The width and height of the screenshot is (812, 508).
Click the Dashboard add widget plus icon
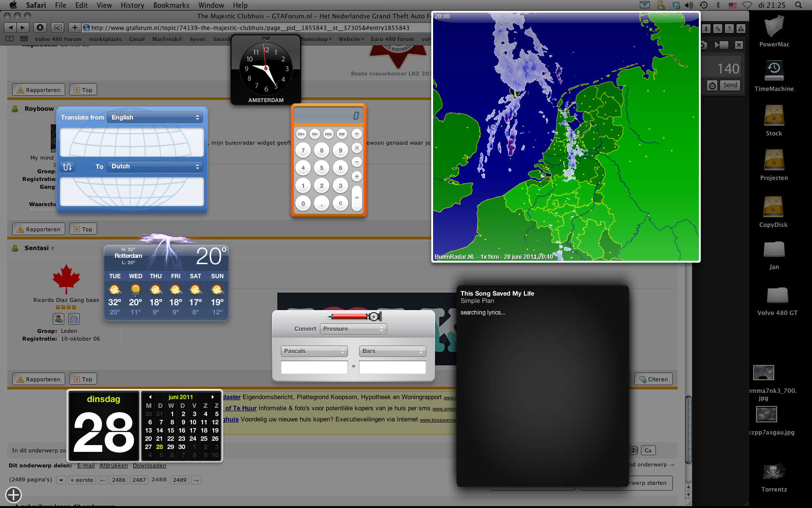(14, 494)
